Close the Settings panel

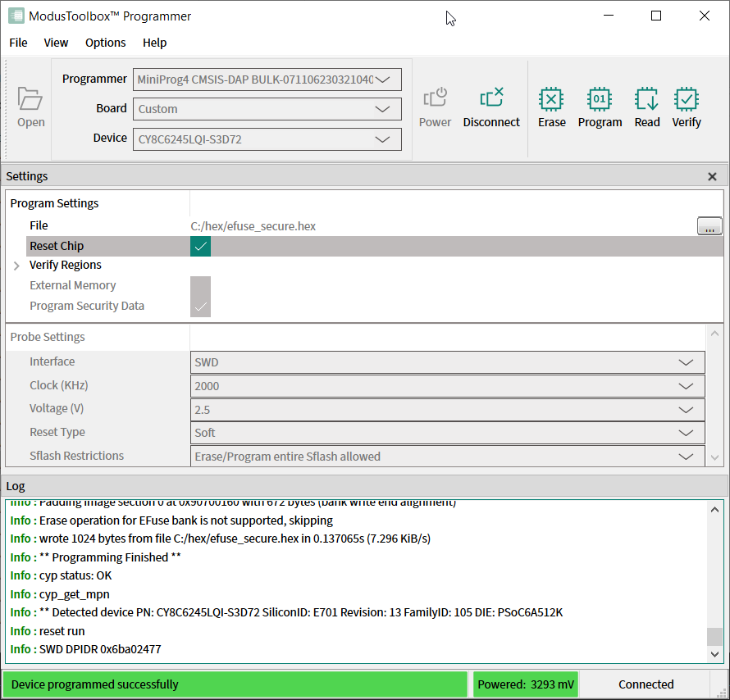712,177
